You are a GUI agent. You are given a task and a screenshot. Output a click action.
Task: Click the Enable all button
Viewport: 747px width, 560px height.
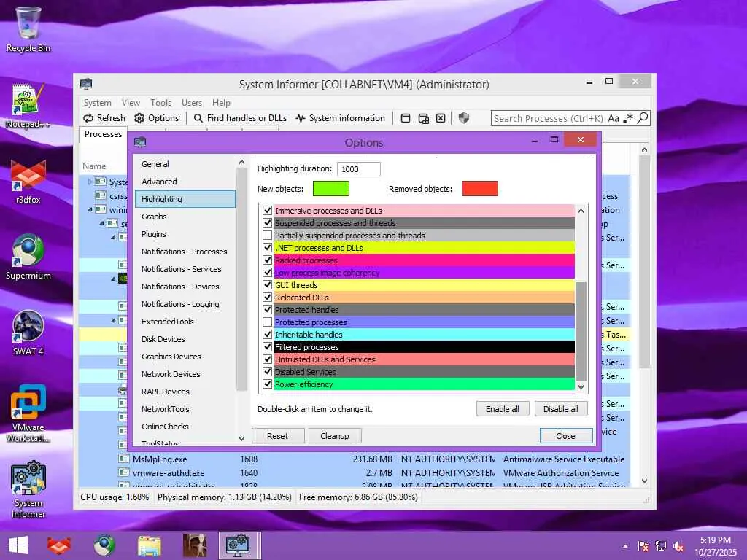[x=502, y=409]
